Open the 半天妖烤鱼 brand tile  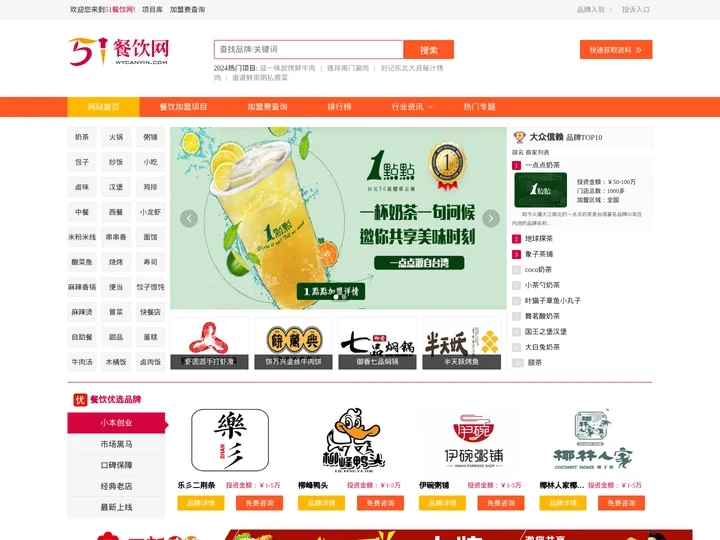(461, 343)
